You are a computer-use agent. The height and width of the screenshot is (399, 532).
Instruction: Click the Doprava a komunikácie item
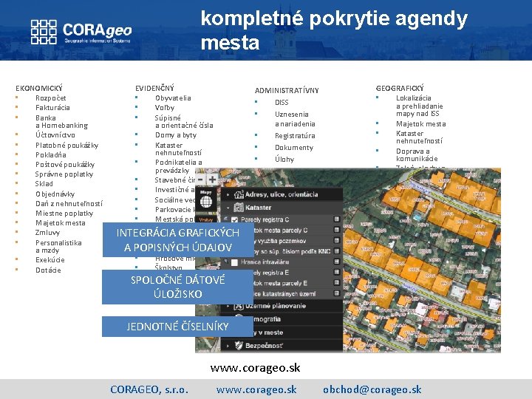pos(417,154)
